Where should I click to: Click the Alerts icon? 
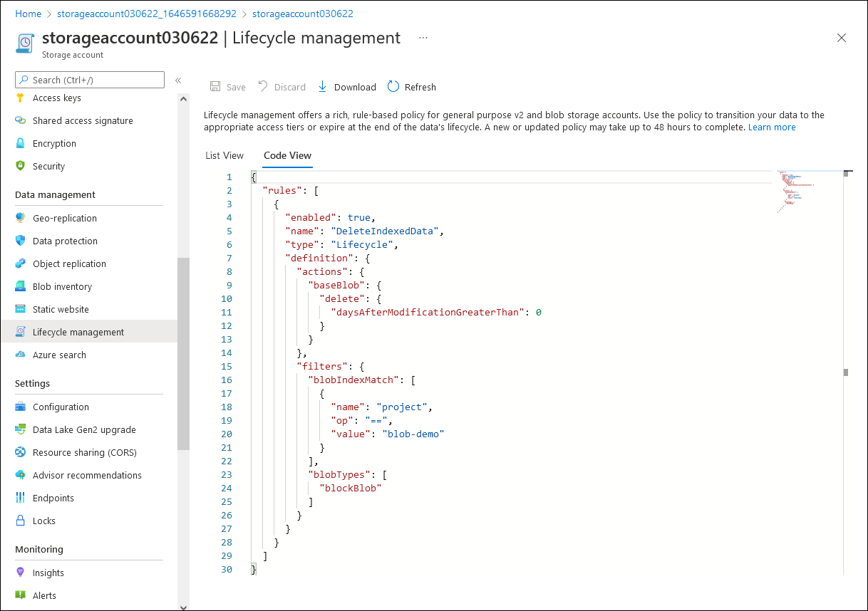[20, 596]
